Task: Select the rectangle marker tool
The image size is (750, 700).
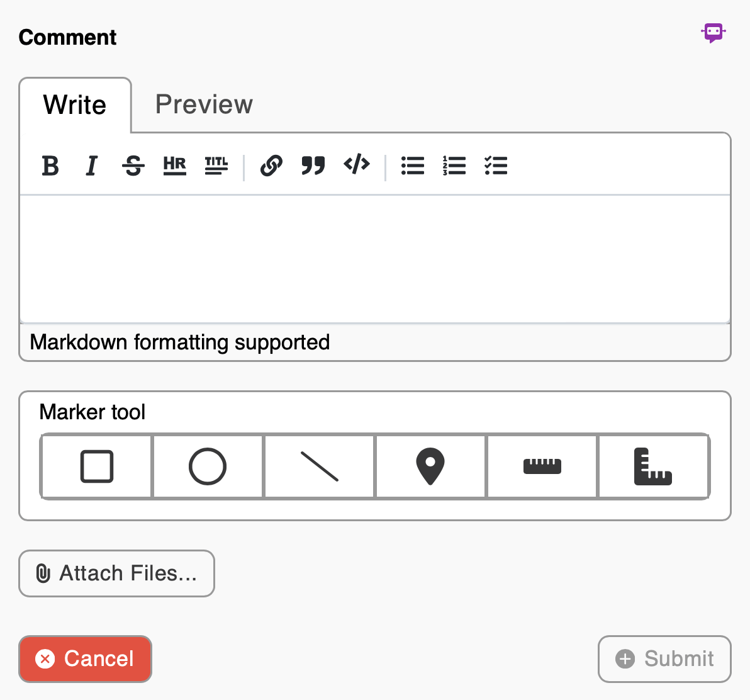Action: pos(97,466)
